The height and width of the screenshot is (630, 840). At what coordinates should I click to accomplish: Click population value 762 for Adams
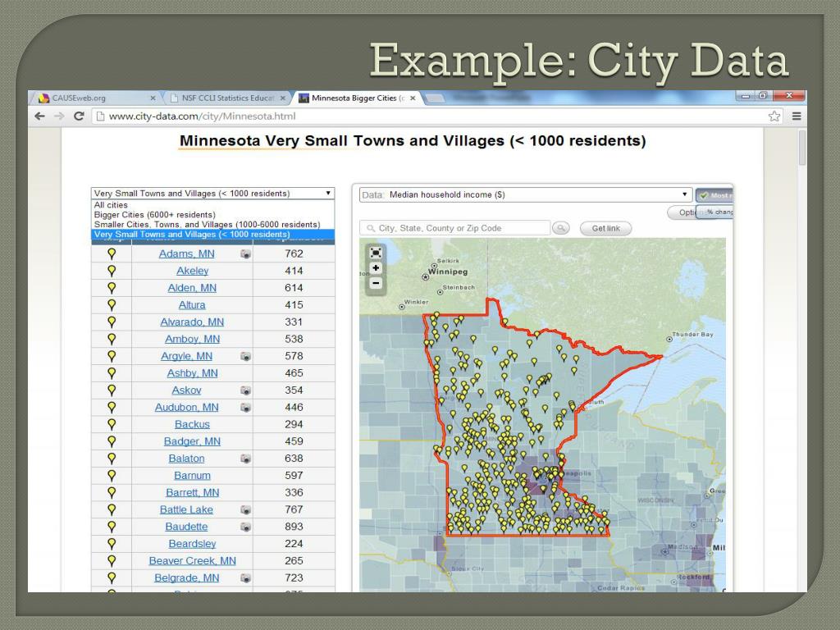[294, 253]
